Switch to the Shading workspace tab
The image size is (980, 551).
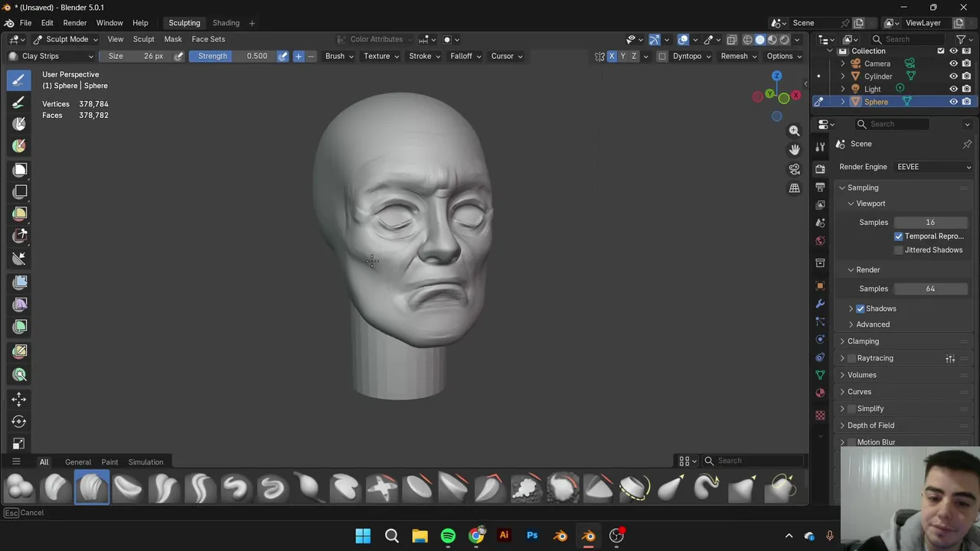click(x=226, y=23)
